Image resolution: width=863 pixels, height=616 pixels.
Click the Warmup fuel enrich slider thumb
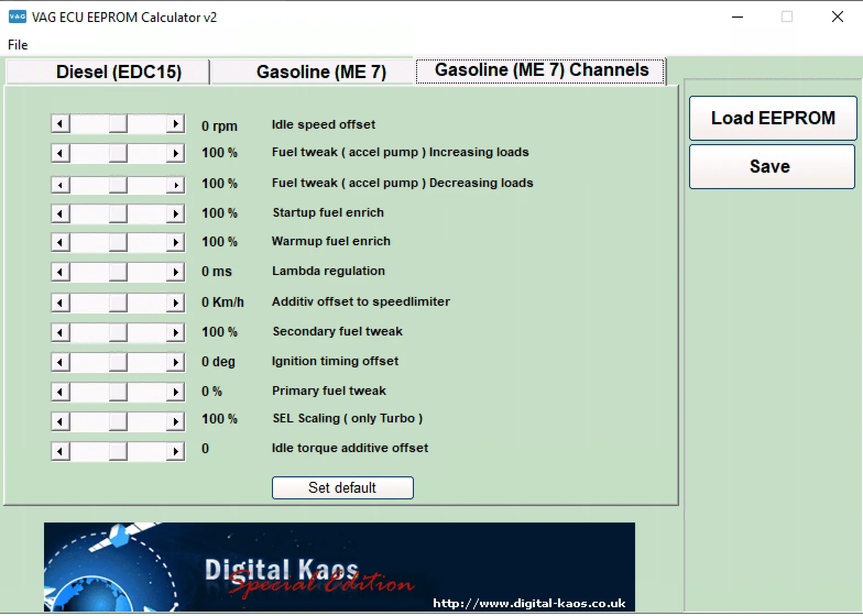pyautogui.click(x=118, y=242)
